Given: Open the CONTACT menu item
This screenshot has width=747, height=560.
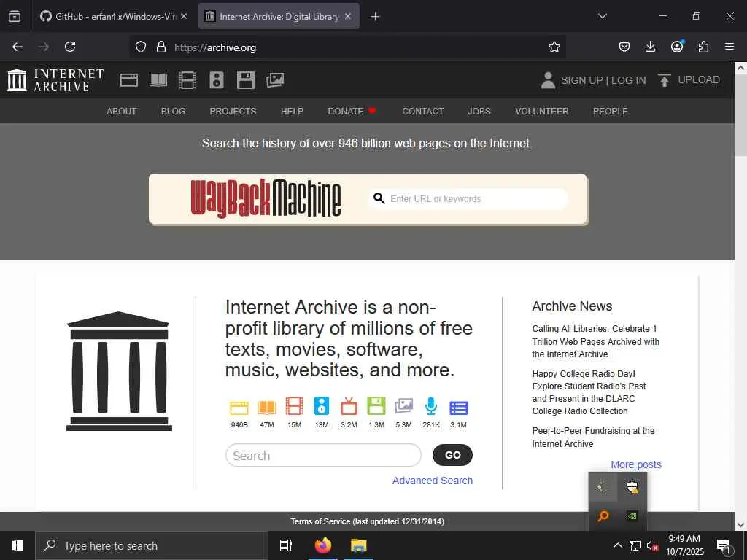Looking at the screenshot, I should pos(422,111).
